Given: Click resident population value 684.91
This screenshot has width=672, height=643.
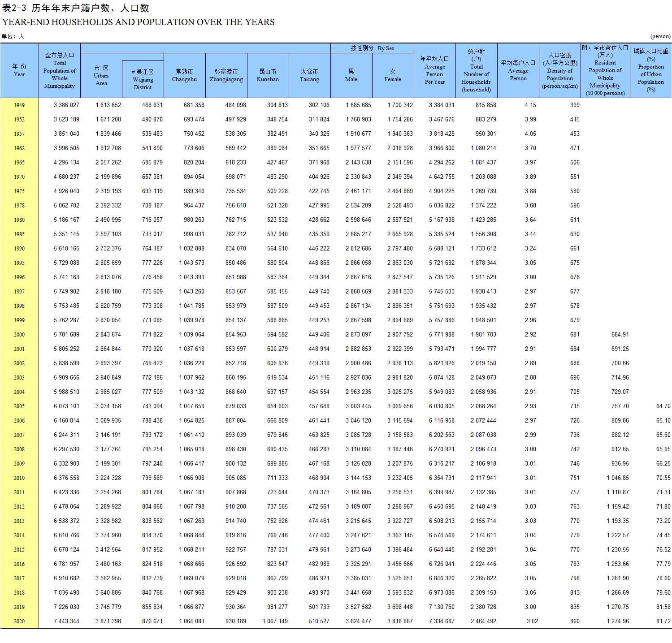Looking at the screenshot, I should pos(620,334).
